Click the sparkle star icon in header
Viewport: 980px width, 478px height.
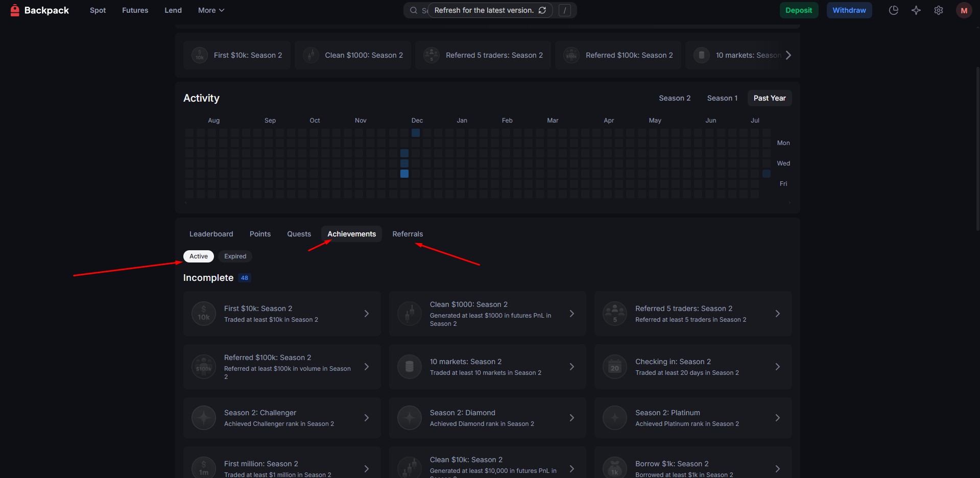(x=916, y=10)
